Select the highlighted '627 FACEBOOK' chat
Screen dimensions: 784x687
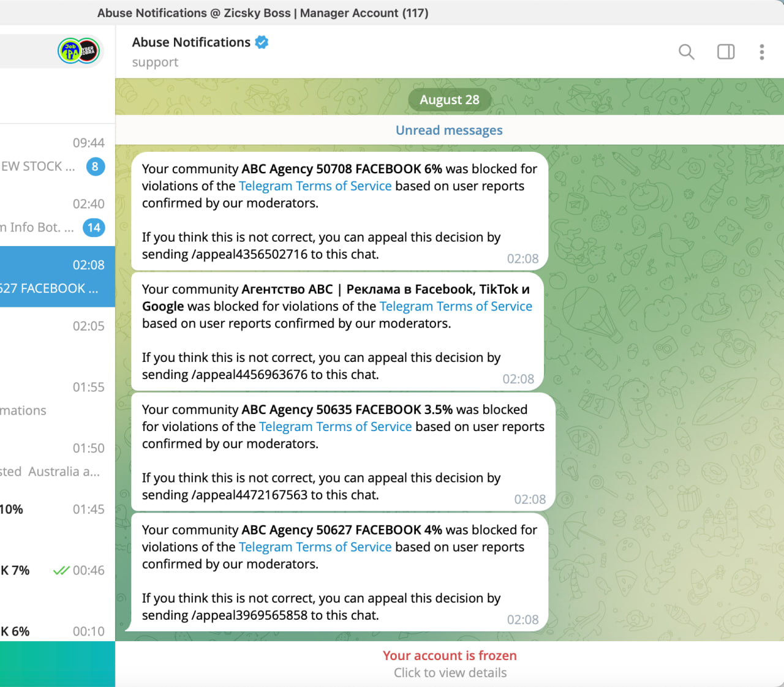[58, 277]
